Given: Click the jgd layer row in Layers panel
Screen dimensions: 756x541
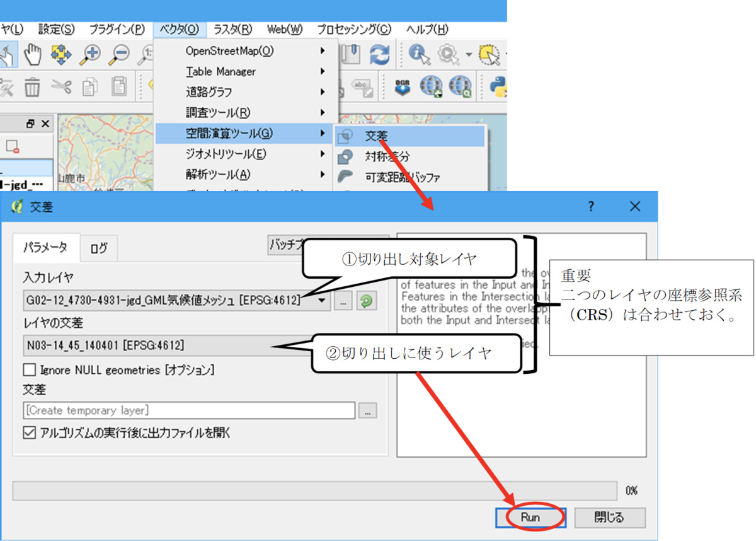Looking at the screenshot, I should click(25, 184).
